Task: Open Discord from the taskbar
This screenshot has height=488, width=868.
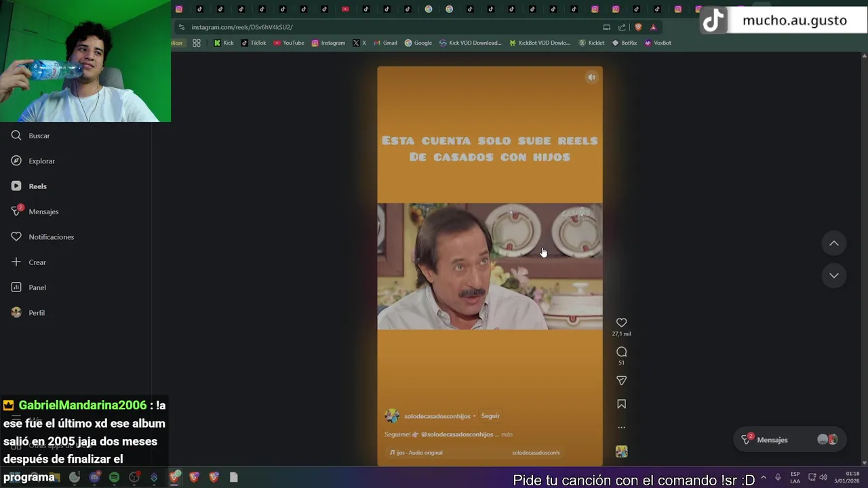Action: 94,477
